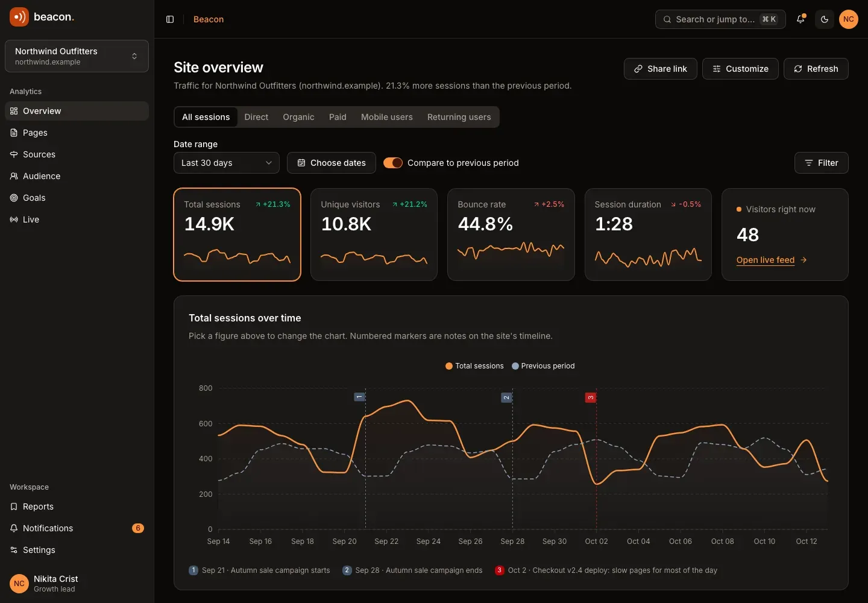The width and height of the screenshot is (868, 603).
Task: Open the Last 30 days dropdown
Action: tap(227, 163)
